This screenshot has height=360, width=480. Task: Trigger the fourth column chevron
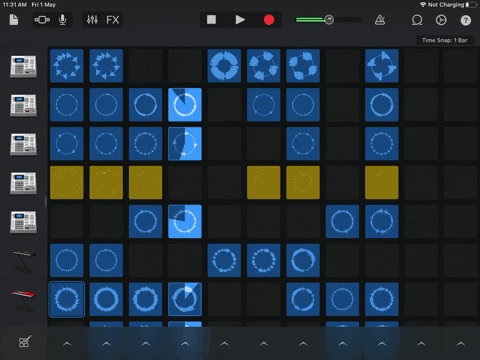coord(185,344)
